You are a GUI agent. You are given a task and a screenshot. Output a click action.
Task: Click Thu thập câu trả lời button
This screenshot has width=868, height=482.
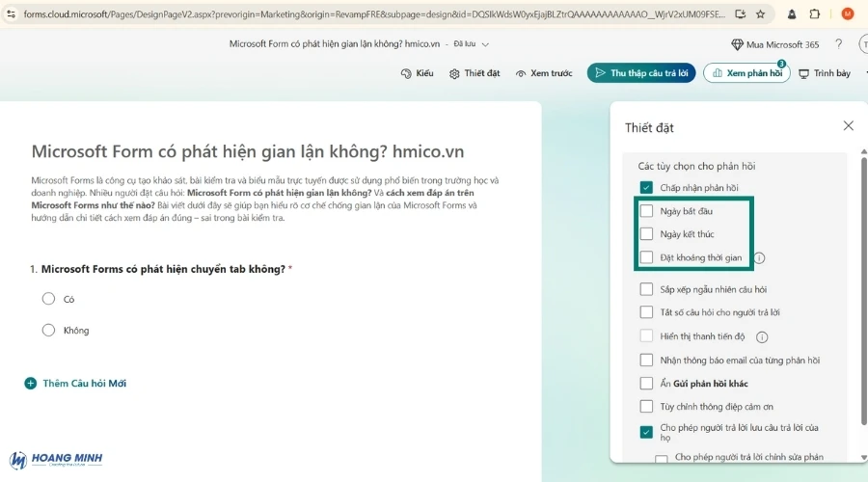pos(641,73)
